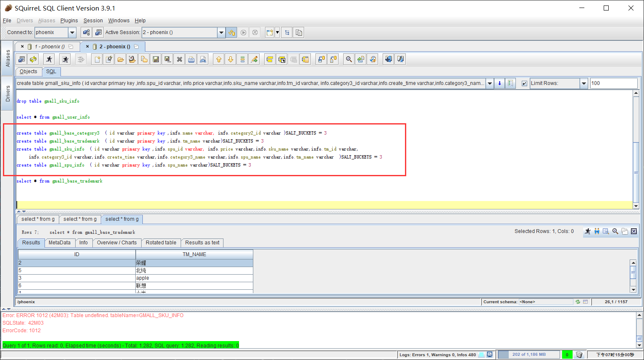Click the gray X close-file icon in session toolbar
The height and width of the screenshot is (360, 644).
point(179,59)
